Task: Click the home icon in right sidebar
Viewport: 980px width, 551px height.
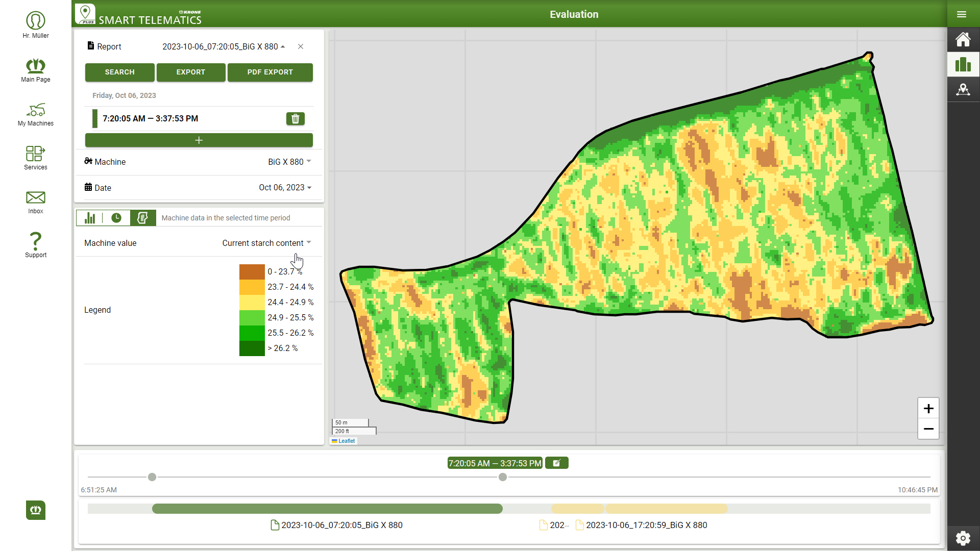Action: pos(963,39)
